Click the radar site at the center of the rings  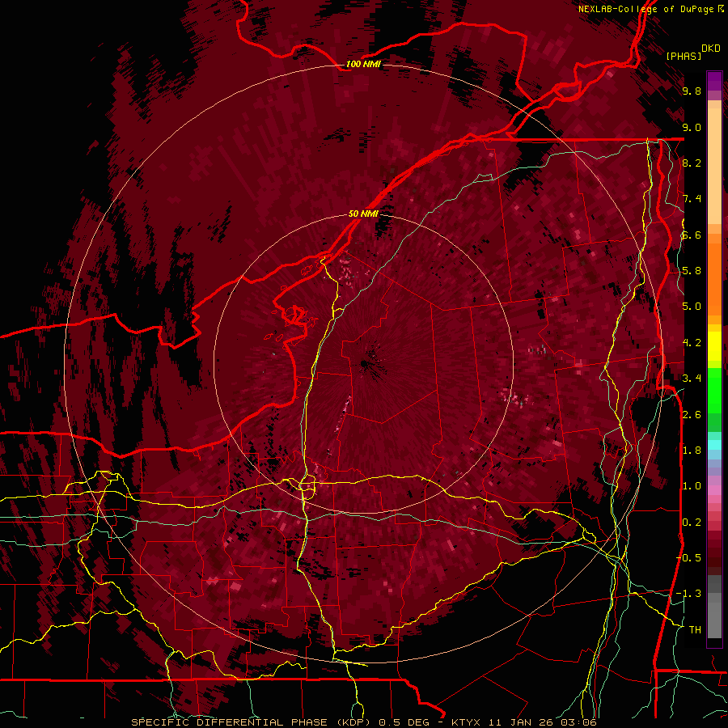click(364, 364)
